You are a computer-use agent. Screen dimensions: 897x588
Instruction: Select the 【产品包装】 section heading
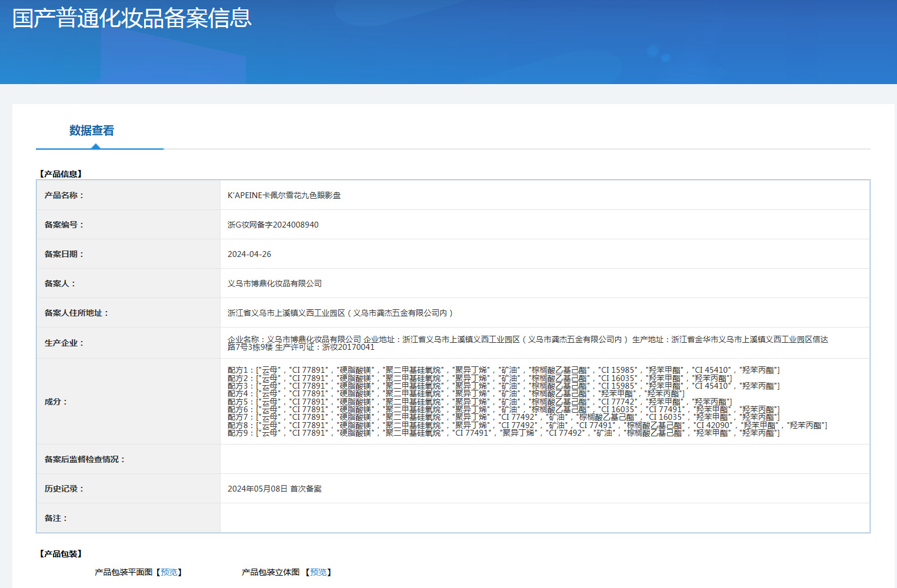(61, 554)
